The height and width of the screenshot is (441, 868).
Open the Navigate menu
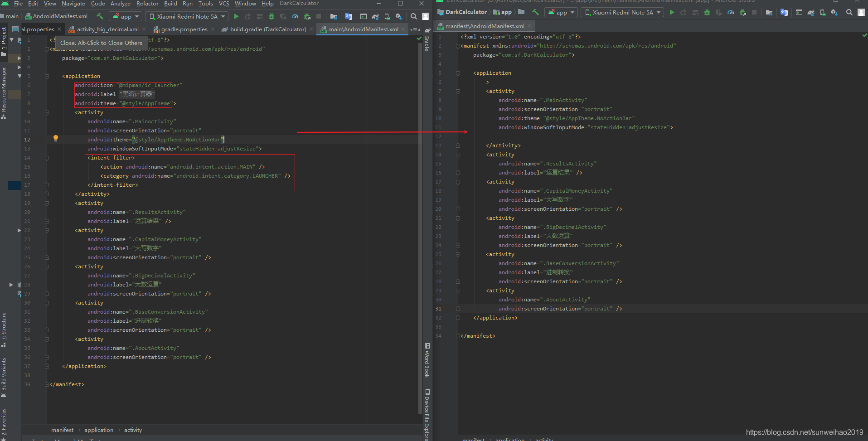pyautogui.click(x=73, y=4)
